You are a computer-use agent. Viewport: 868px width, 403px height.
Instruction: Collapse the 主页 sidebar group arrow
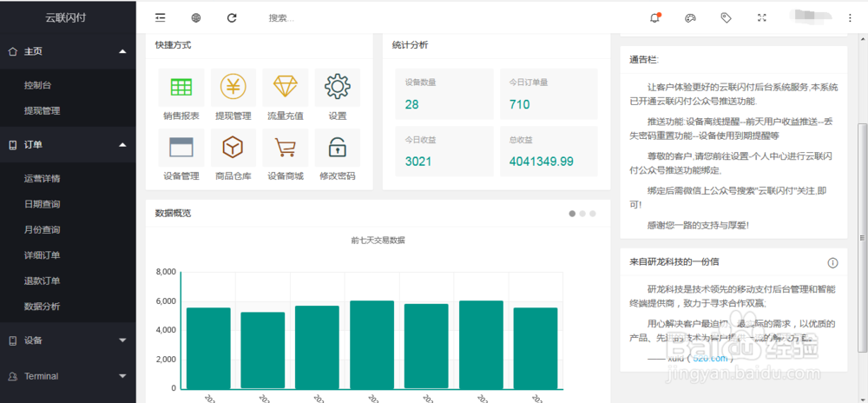point(123,51)
